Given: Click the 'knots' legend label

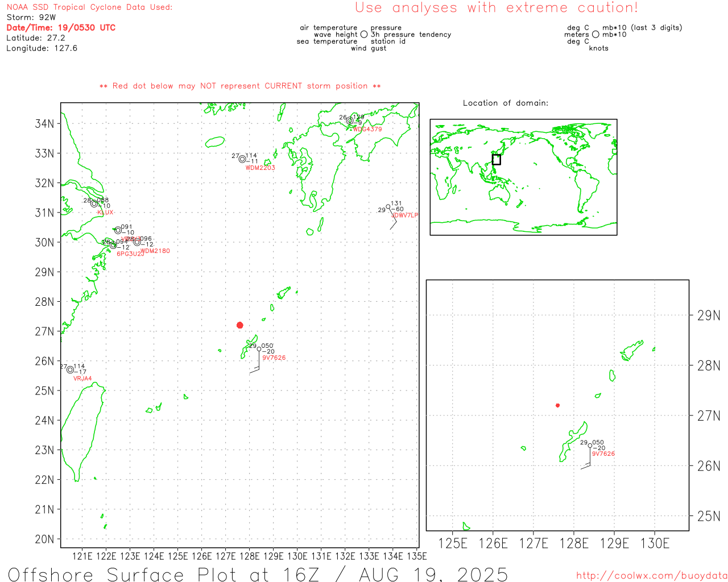Looking at the screenshot, I should click(x=599, y=48).
